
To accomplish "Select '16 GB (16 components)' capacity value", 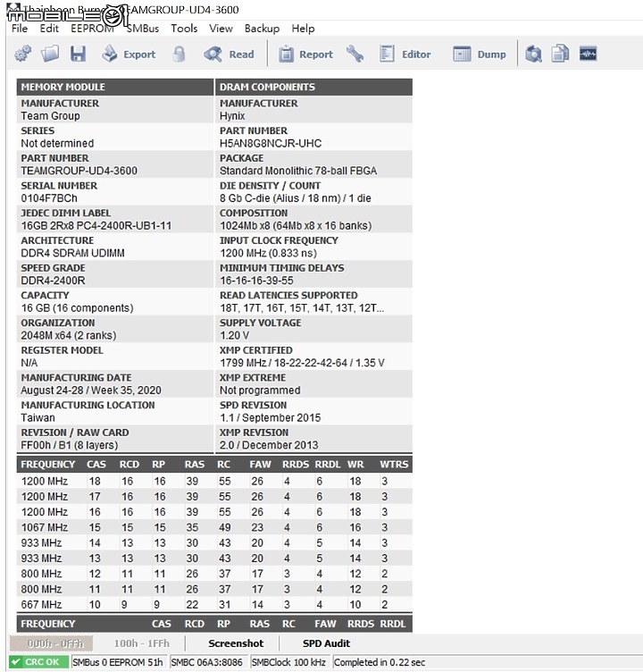I will point(77,307).
